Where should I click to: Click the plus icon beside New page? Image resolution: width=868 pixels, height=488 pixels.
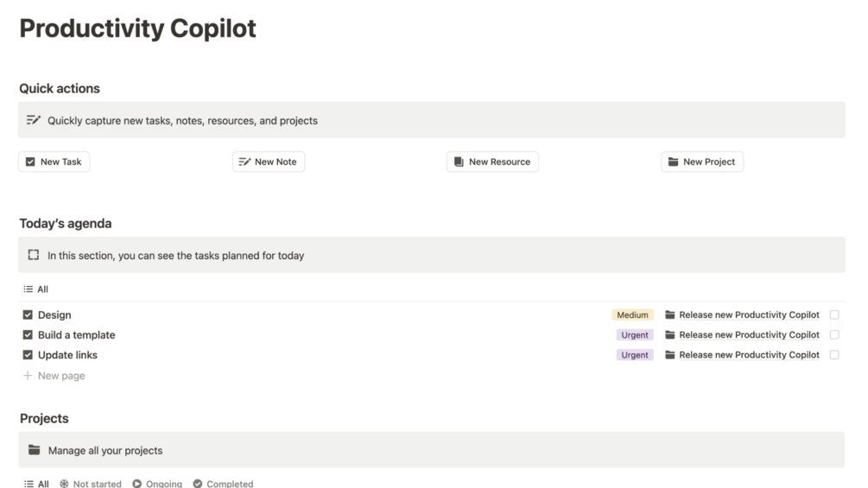[27, 376]
